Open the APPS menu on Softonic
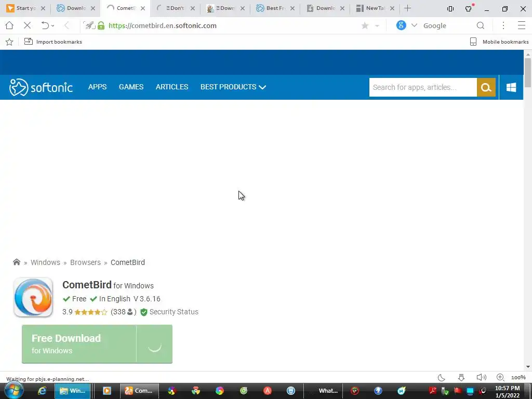Screen dimensions: 532x399 [97, 87]
